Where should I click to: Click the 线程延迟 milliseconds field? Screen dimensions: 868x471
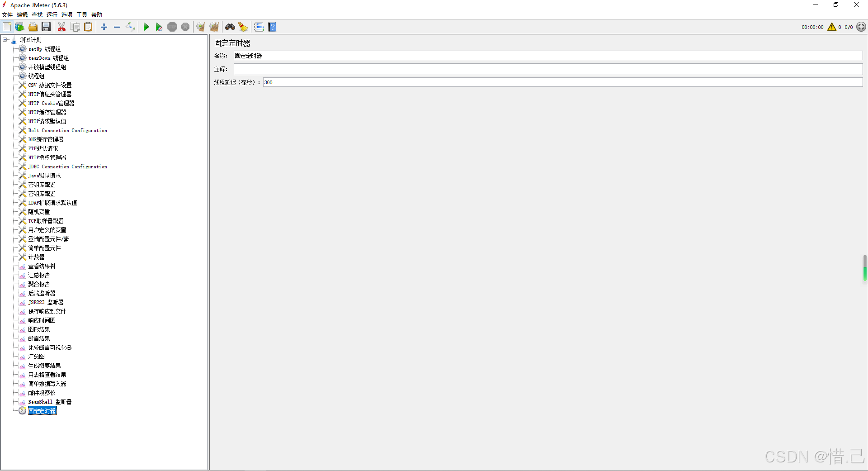tap(563, 82)
